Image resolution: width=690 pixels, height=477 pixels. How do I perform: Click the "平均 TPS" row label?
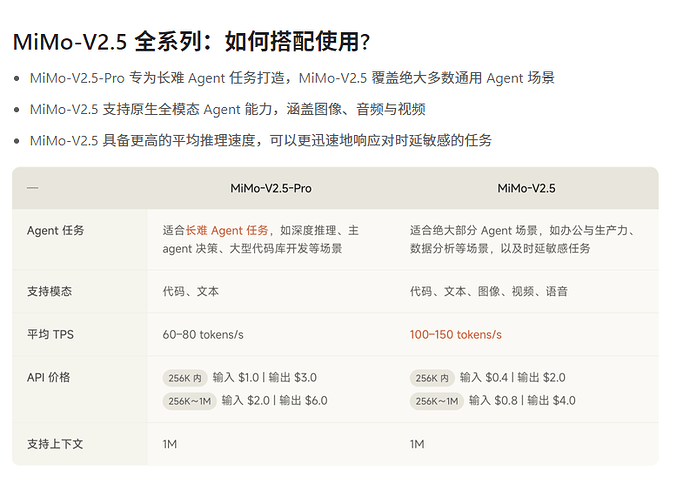[50, 334]
